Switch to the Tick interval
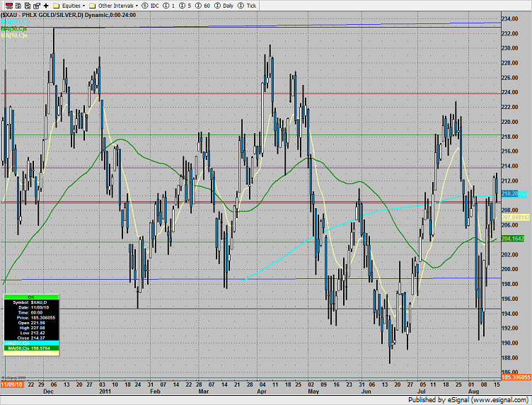This screenshot has height=405, width=532. click(x=247, y=6)
